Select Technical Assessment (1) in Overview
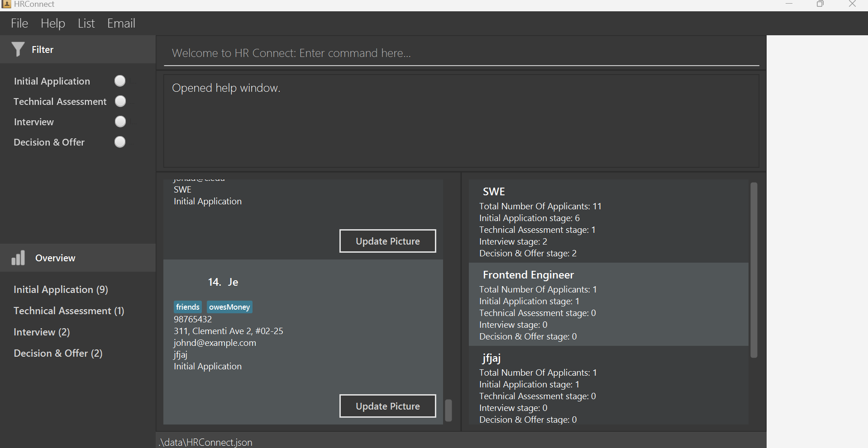The width and height of the screenshot is (868, 448). click(x=69, y=311)
